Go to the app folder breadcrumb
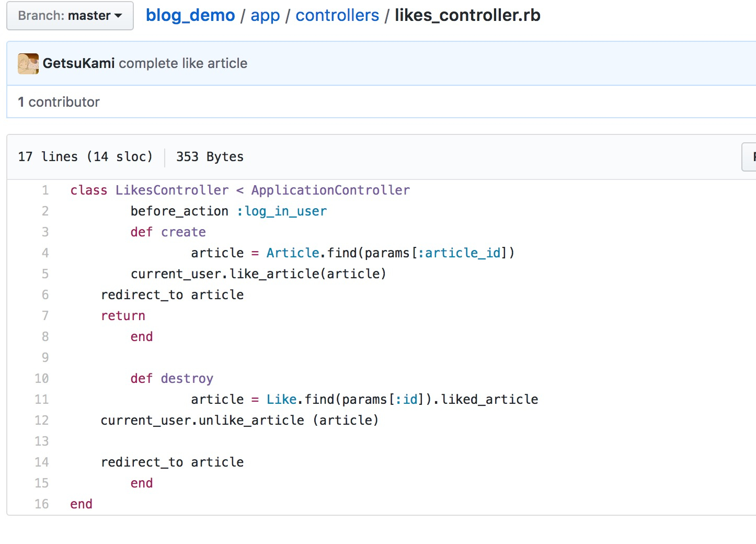756x544 pixels. tap(265, 15)
